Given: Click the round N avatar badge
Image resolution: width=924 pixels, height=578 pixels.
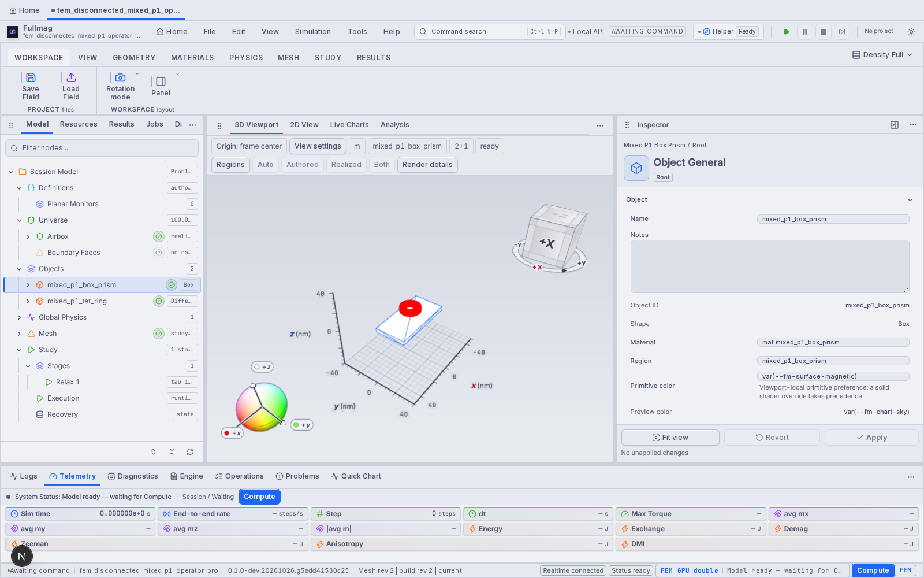Looking at the screenshot, I should pos(21,557).
